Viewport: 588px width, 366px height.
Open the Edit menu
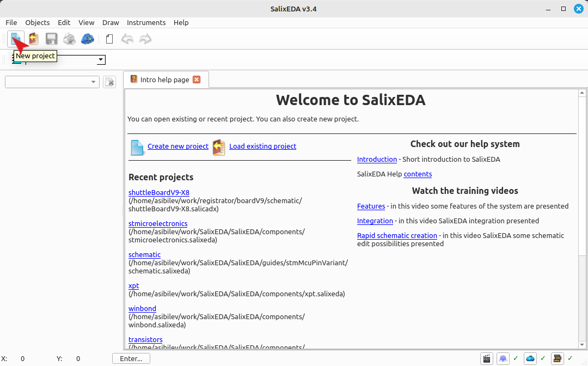(x=64, y=22)
